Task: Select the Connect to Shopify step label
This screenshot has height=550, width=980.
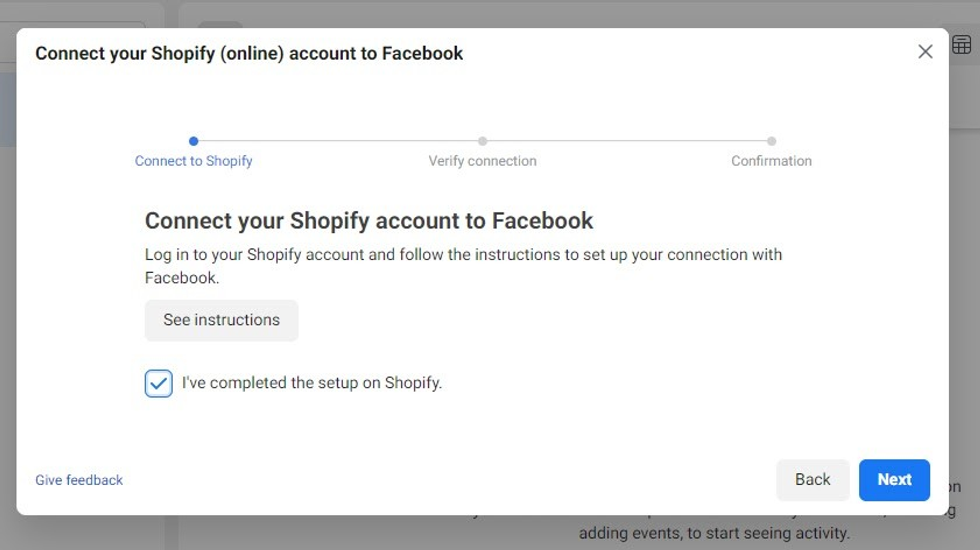Action: 194,161
